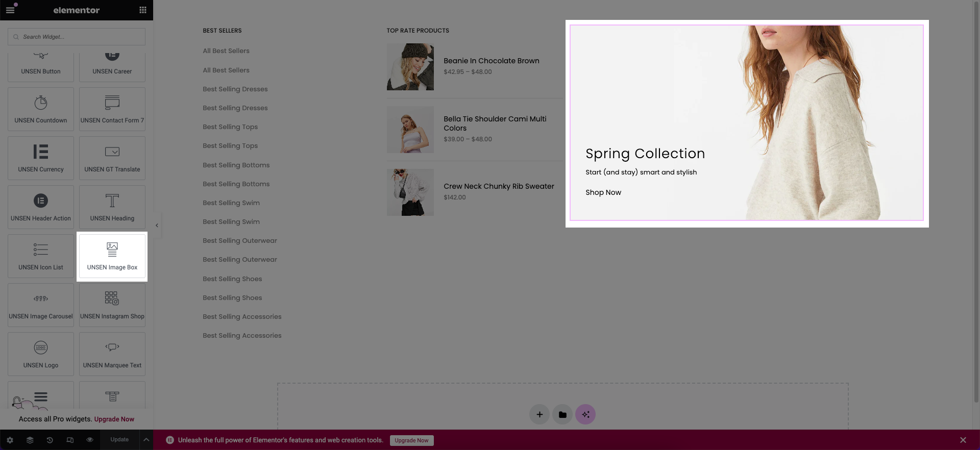Select the UNSEN Contact Form 7 widget
This screenshot has height=450, width=980.
tap(112, 109)
